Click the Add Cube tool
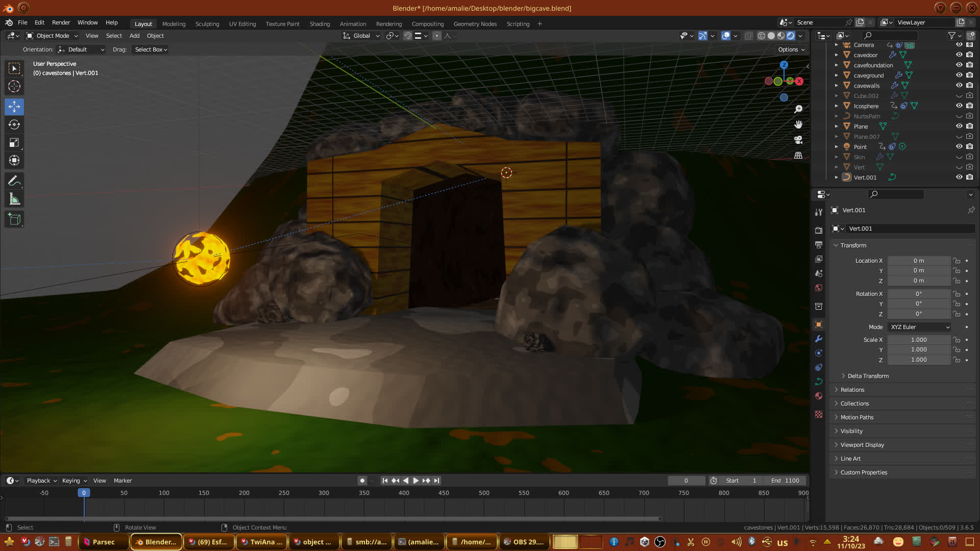Screen dimensions: 980x551 pyautogui.click(x=14, y=219)
